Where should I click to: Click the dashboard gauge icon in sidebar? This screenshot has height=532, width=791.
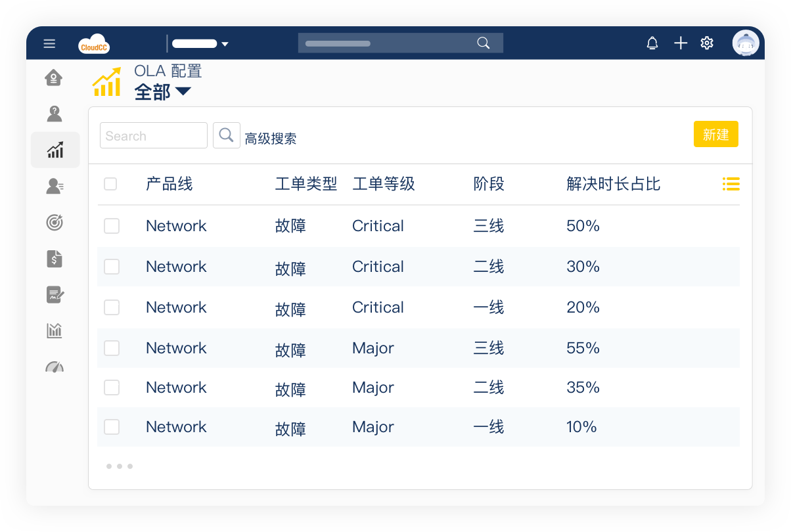click(x=55, y=366)
